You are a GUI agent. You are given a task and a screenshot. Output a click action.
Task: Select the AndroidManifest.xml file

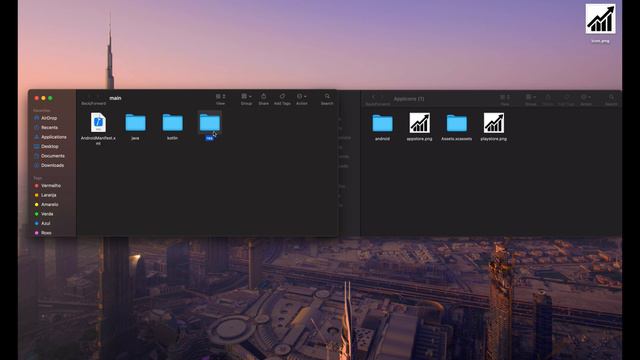[x=98, y=129]
